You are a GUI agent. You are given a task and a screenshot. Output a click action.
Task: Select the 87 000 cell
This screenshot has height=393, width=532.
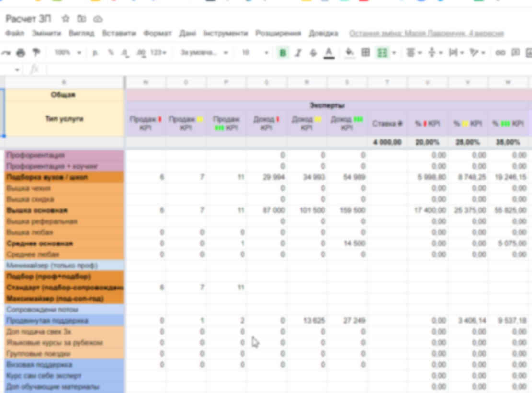tap(266, 210)
